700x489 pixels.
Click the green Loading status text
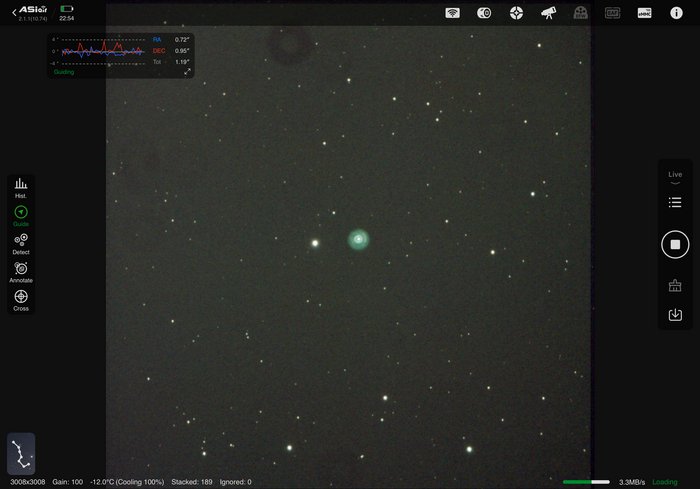tap(665, 482)
